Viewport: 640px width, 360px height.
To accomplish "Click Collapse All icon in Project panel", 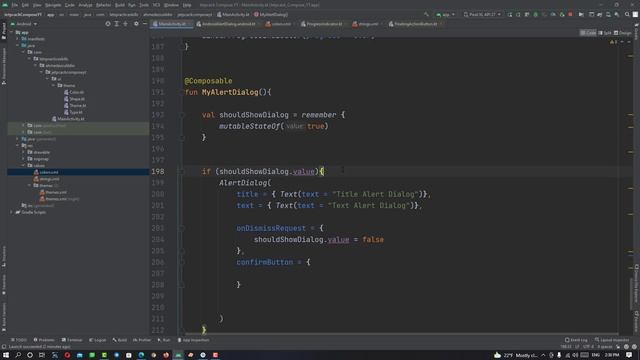I will (x=126, y=24).
